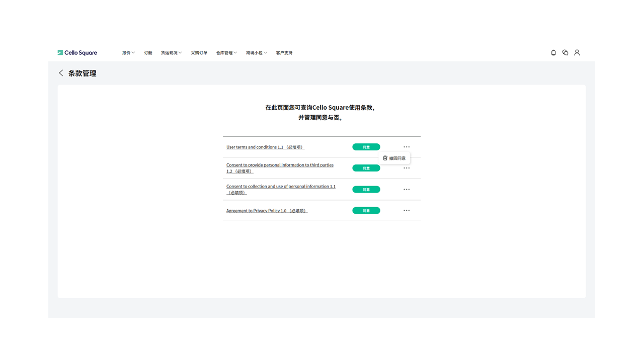The height and width of the screenshot is (362, 644).
Task: Open more options for collection and use consent
Action: [x=407, y=190]
